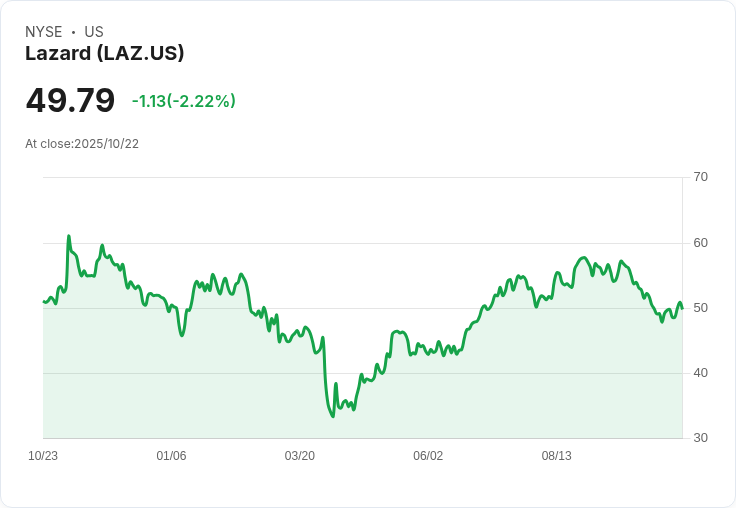Click the 60 price axis label
Image resolution: width=736 pixels, height=508 pixels.
tap(700, 243)
